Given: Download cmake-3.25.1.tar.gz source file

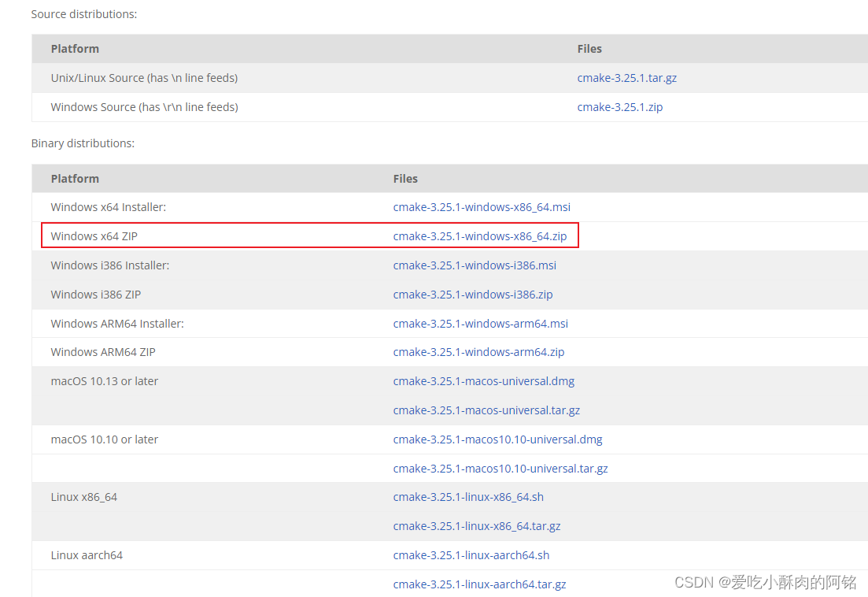Looking at the screenshot, I should (x=626, y=78).
